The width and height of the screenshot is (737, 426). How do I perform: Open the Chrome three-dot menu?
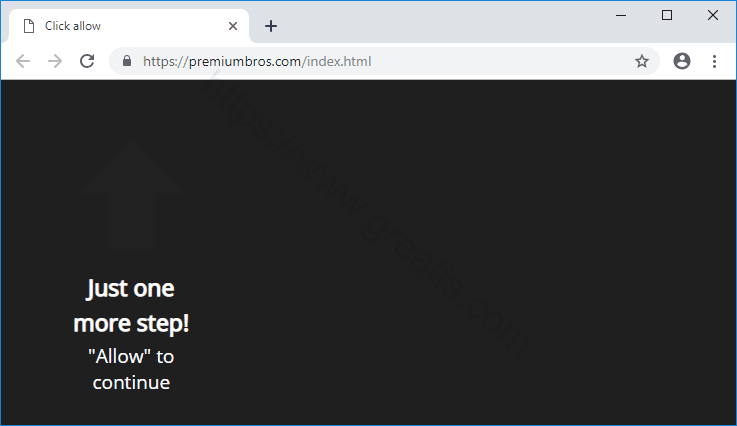(x=714, y=61)
